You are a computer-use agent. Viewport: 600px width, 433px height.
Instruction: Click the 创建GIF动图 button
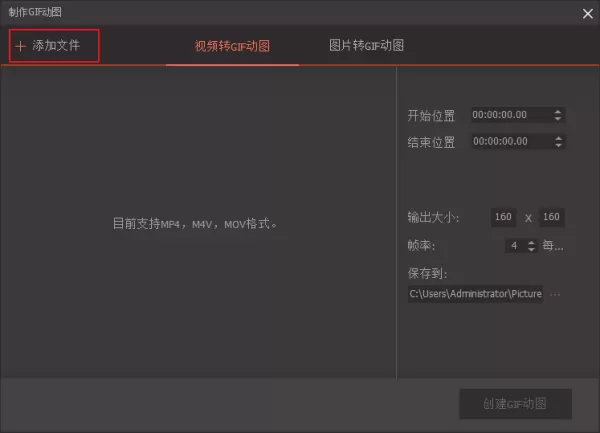(x=515, y=404)
